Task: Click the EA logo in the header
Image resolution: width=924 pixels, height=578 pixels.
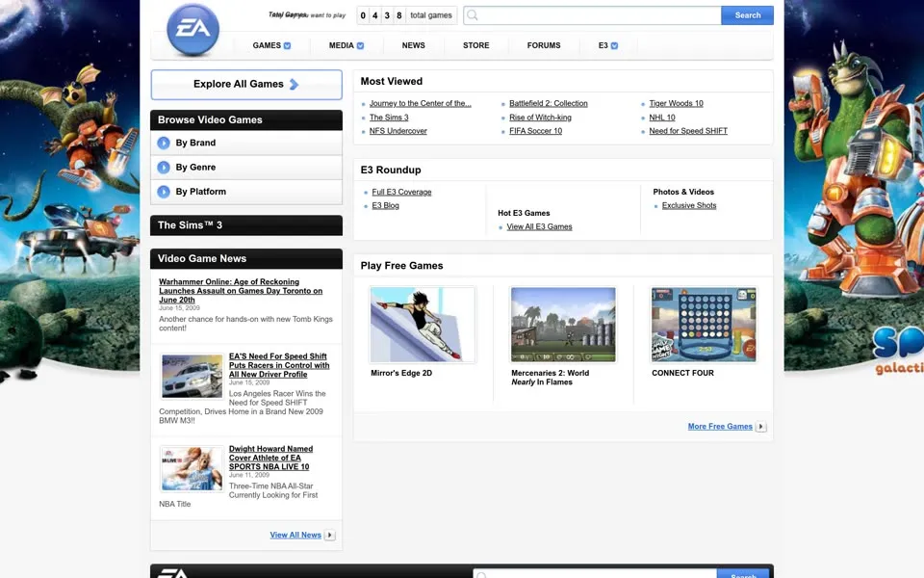Action: [x=192, y=30]
